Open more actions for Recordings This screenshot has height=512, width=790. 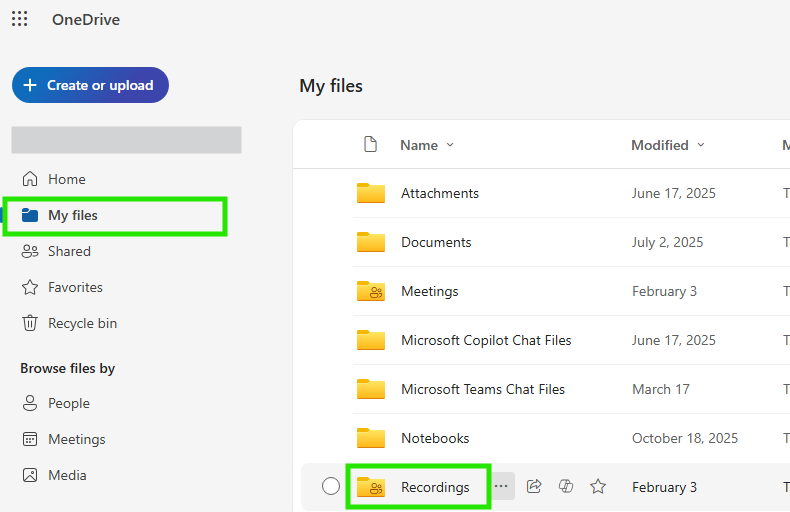coord(501,486)
